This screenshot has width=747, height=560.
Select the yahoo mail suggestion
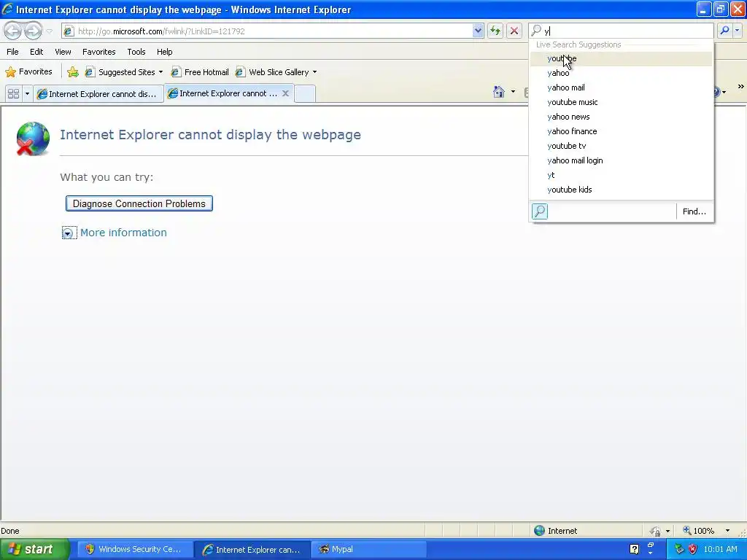(x=622, y=87)
